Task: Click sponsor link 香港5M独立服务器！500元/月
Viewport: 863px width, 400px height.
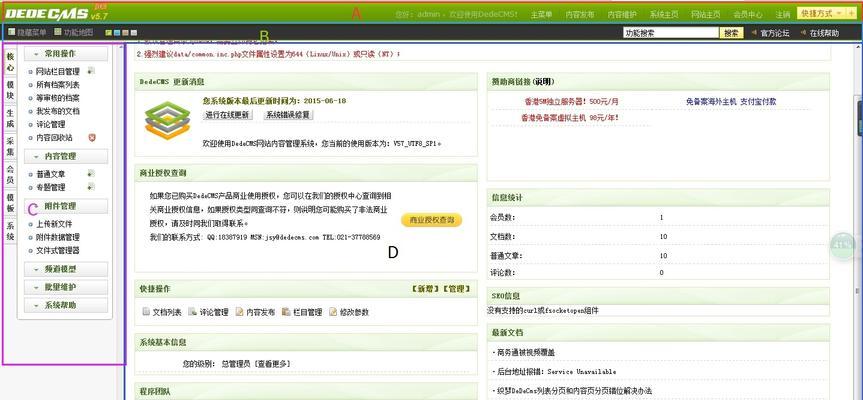Action: point(572,102)
